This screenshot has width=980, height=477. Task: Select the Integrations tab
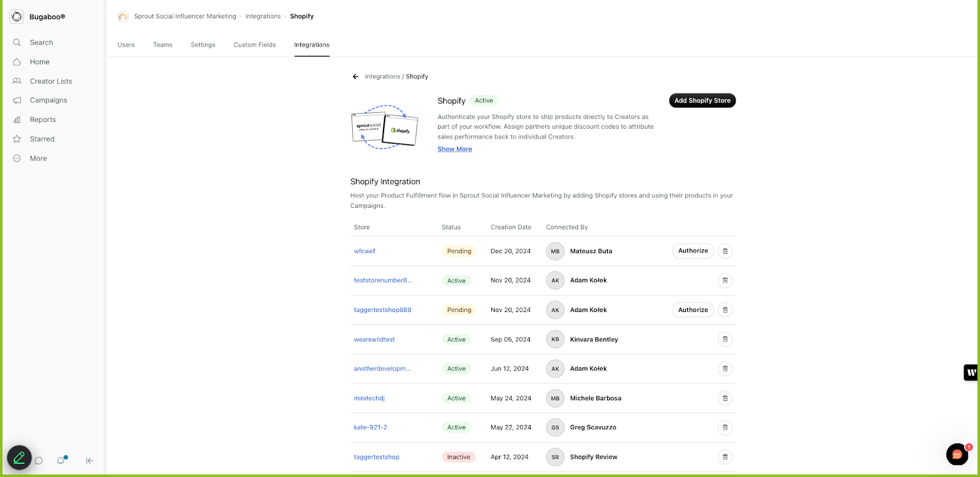coord(312,45)
